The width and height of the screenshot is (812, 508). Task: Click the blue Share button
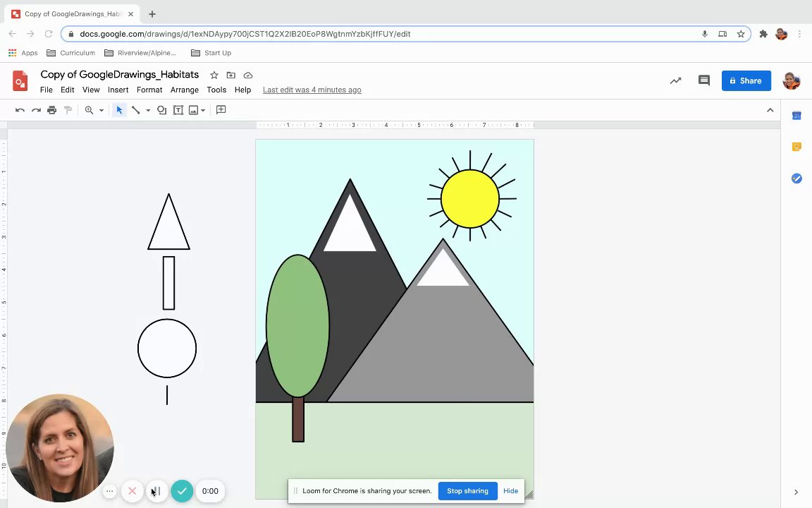(746, 80)
